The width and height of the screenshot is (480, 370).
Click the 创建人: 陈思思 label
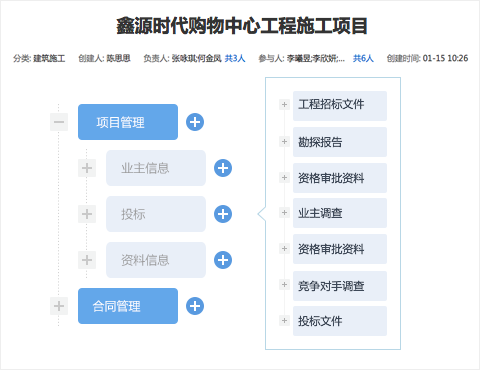tap(104, 58)
